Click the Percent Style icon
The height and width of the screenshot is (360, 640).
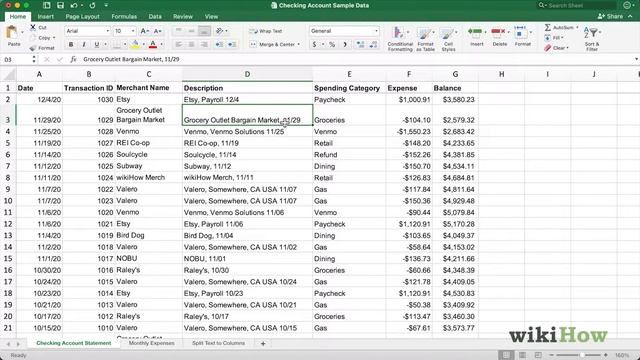pyautogui.click(x=332, y=44)
